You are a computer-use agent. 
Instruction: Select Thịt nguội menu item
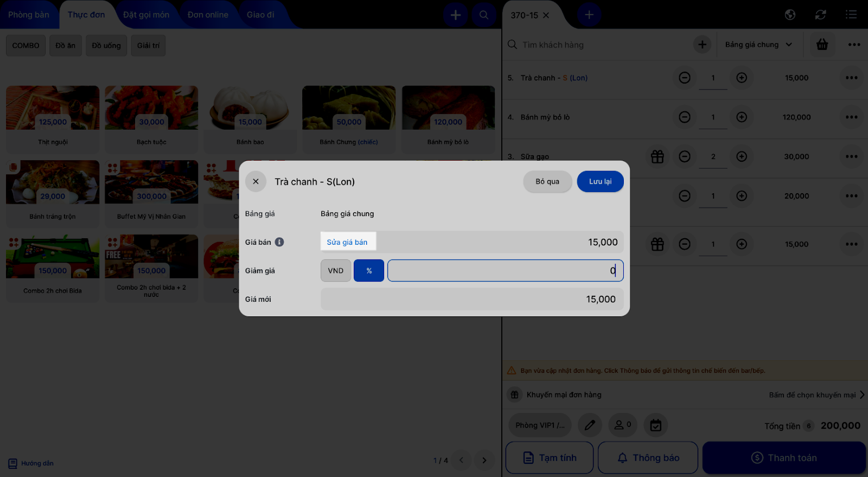click(53, 119)
